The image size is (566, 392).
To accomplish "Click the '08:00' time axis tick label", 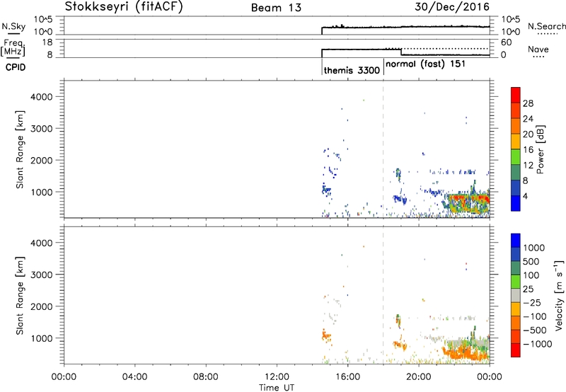I will pyautogui.click(x=206, y=377).
